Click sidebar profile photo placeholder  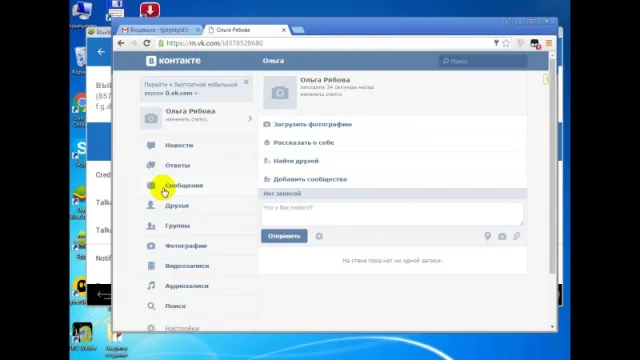click(151, 118)
